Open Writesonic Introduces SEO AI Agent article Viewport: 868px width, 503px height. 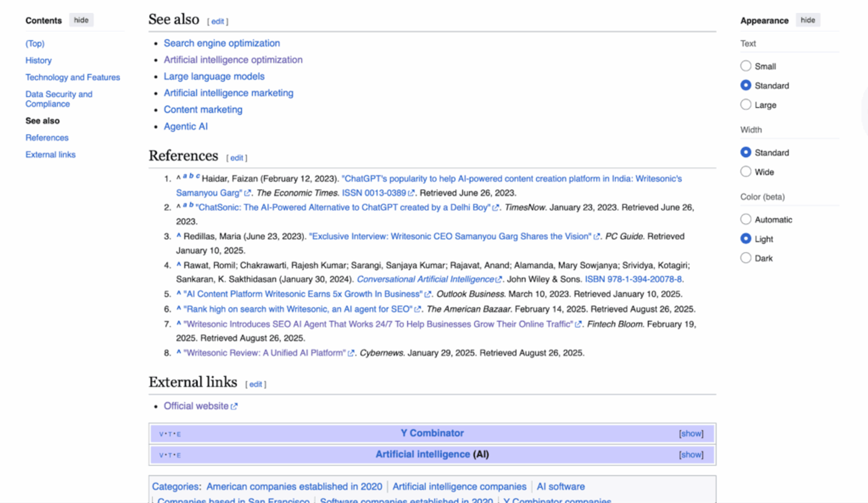(382, 324)
